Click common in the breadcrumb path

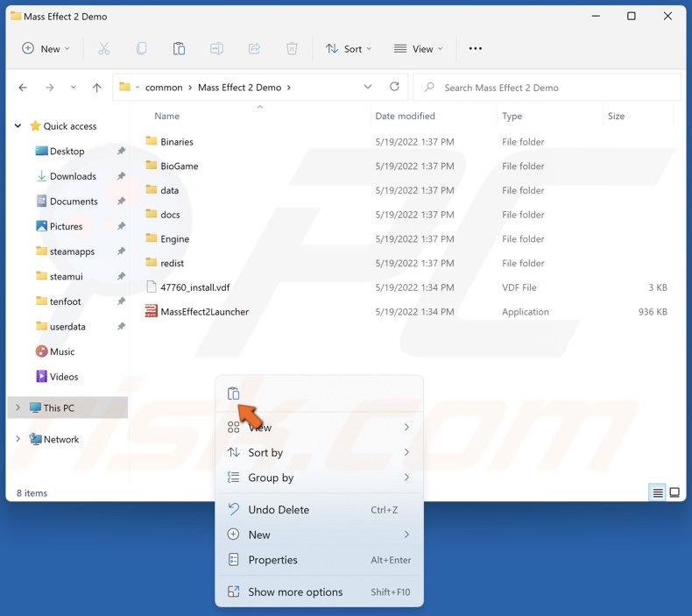164,88
